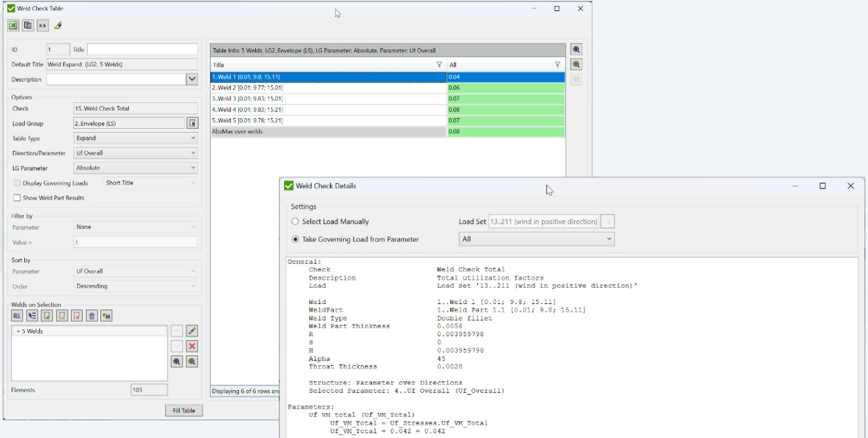Click the selector icon right of the trash icon
Image resolution: width=868 pixels, height=438 pixels.
[106, 316]
